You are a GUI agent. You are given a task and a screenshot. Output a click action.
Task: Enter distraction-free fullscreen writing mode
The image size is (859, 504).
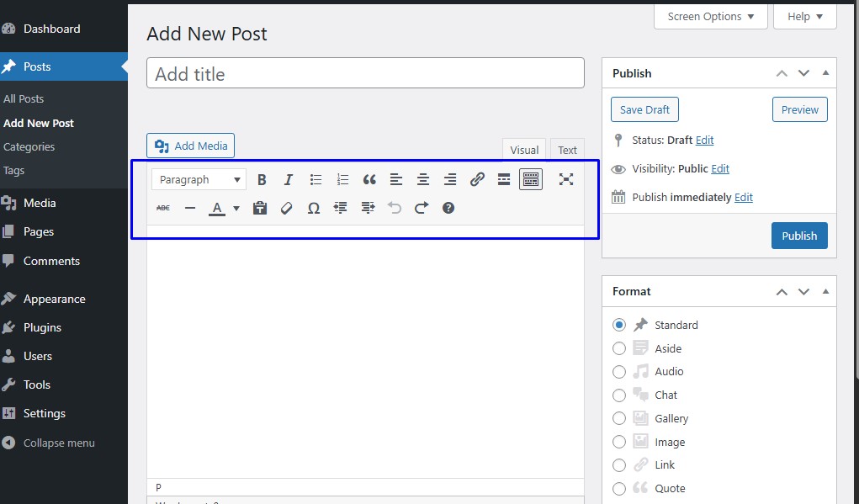(x=566, y=179)
